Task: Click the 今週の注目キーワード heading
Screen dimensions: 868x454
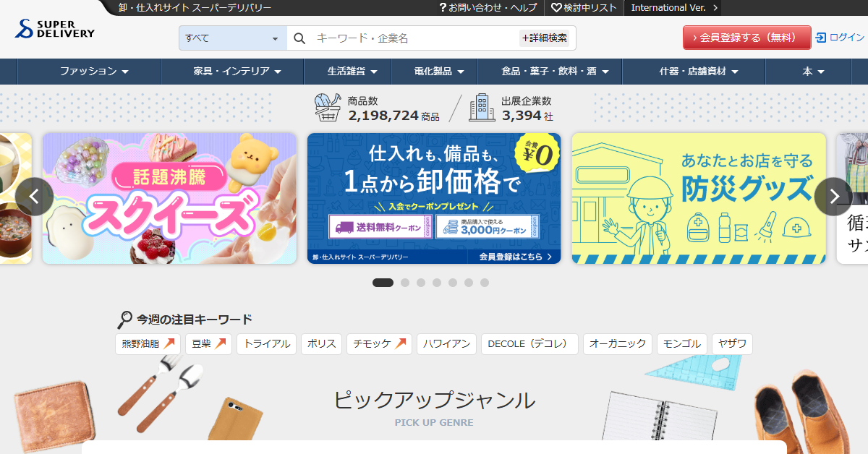Action: (x=195, y=320)
